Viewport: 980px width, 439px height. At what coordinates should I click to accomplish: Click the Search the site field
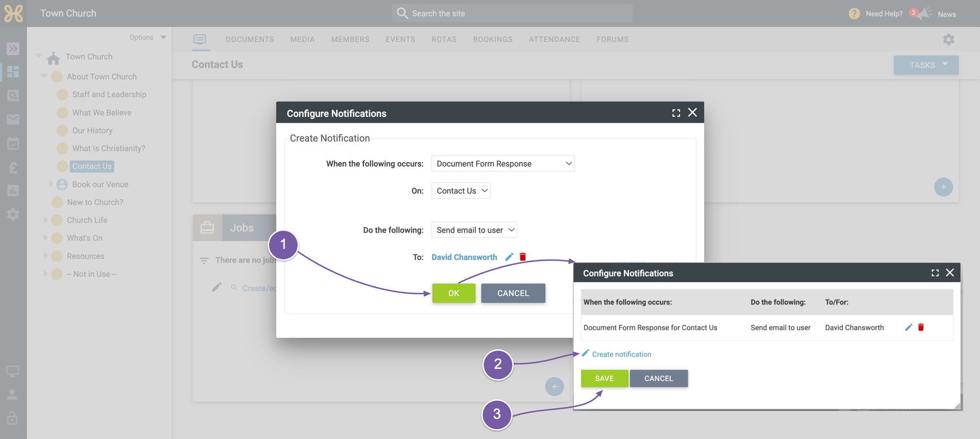512,13
